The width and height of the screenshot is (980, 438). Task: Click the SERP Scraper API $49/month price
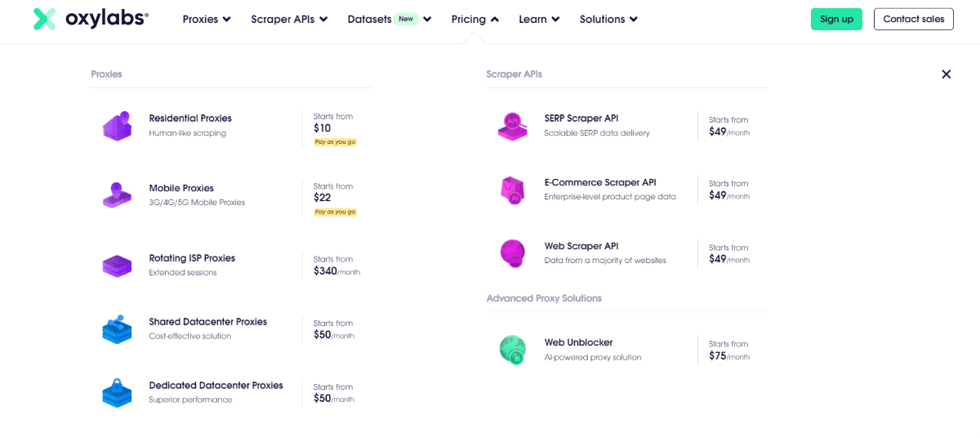(x=729, y=132)
